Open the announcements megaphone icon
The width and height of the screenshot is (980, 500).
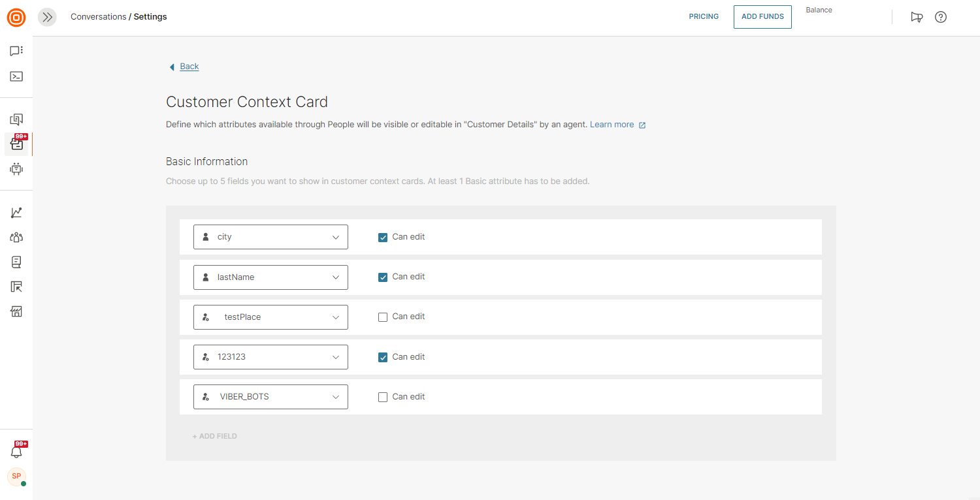point(917,17)
